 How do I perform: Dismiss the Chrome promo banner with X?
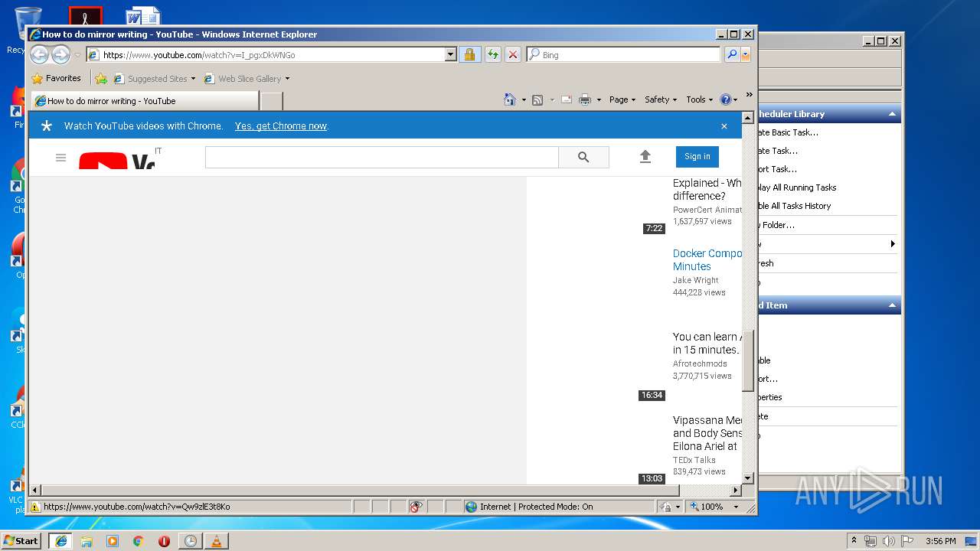724,126
